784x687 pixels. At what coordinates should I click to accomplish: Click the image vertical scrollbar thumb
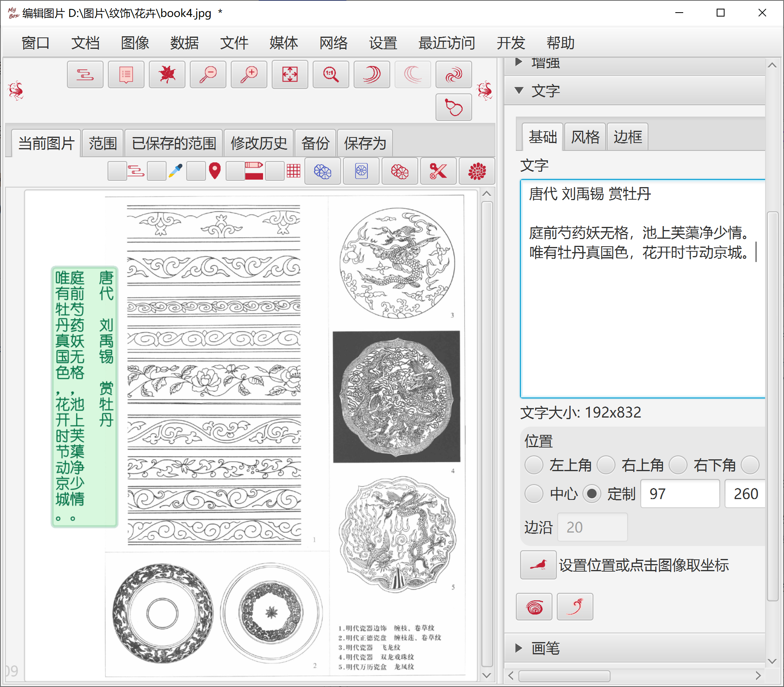tap(487, 434)
